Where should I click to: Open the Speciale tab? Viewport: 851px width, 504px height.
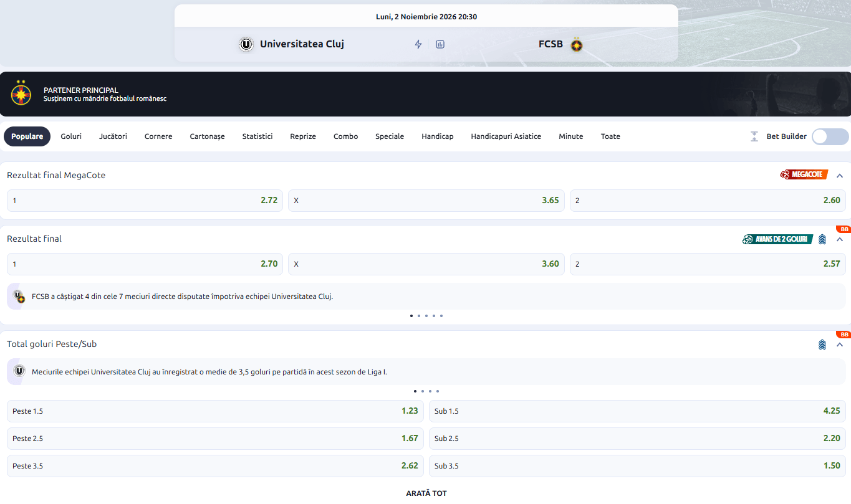click(x=390, y=136)
